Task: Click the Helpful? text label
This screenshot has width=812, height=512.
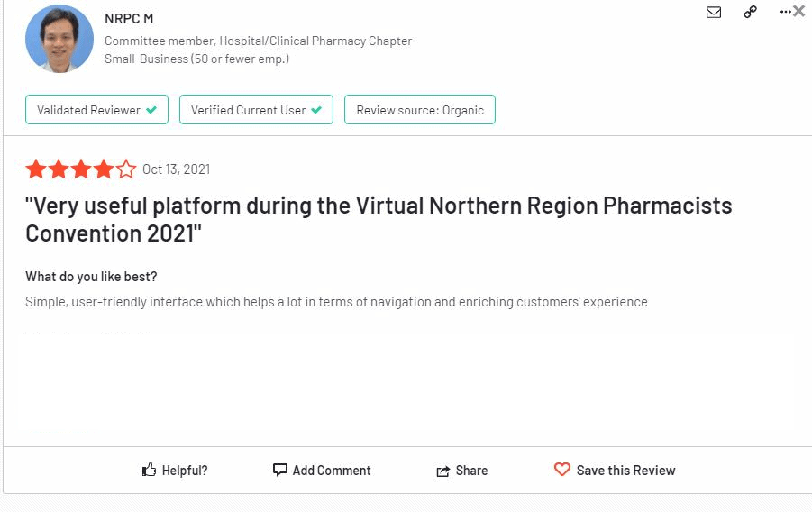Action: pyautogui.click(x=185, y=470)
